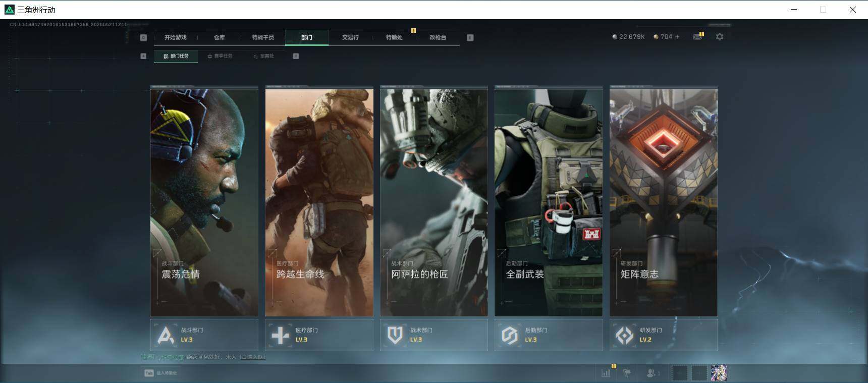Viewport: 868px width, 383px height.
Task: Close the 三角洲行动 window
Action: click(853, 10)
